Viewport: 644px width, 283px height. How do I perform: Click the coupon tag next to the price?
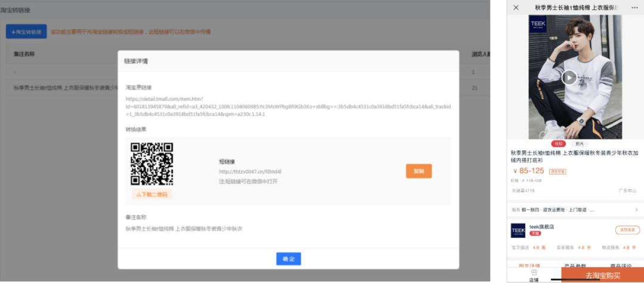click(558, 171)
